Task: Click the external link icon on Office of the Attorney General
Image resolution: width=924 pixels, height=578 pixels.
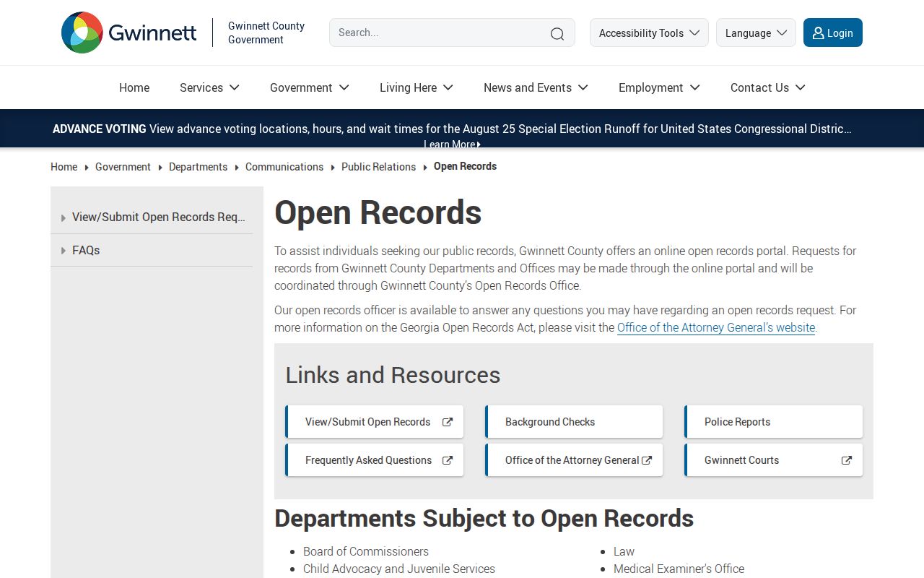Action: tap(647, 460)
